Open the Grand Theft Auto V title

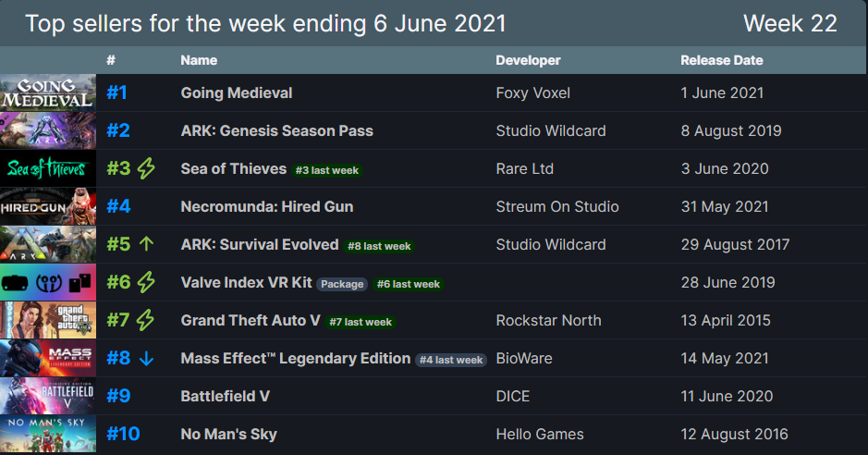click(x=251, y=320)
